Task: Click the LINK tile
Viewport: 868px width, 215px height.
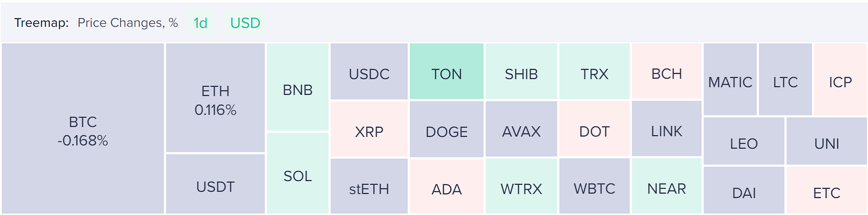Action: point(666,129)
